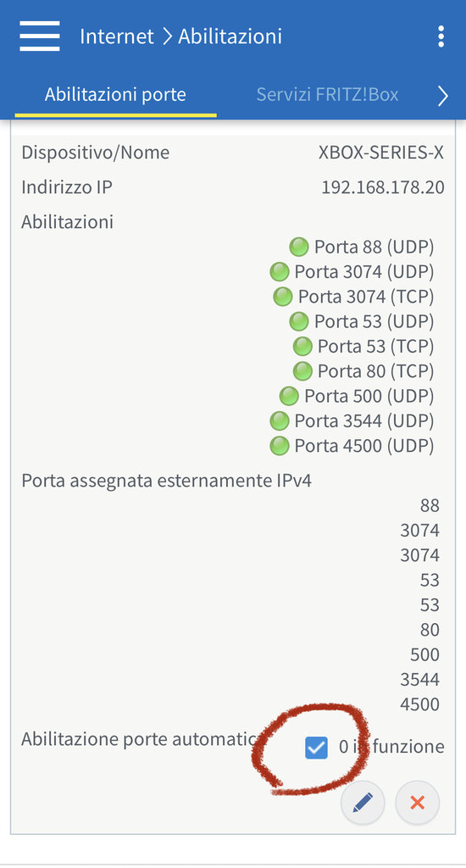This screenshot has width=466, height=868.
Task: Delete the XBOX-SERIES-X entry with the red X
Action: point(418,803)
